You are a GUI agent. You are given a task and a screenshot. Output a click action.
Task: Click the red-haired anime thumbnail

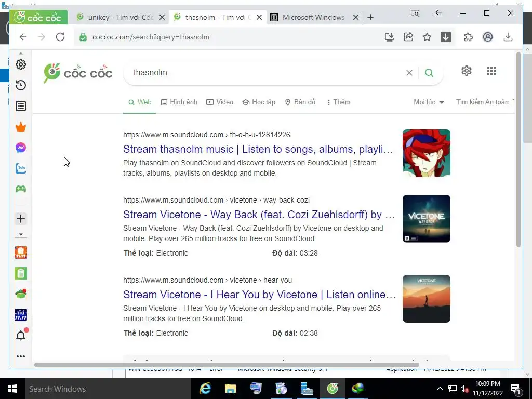pyautogui.click(x=427, y=153)
